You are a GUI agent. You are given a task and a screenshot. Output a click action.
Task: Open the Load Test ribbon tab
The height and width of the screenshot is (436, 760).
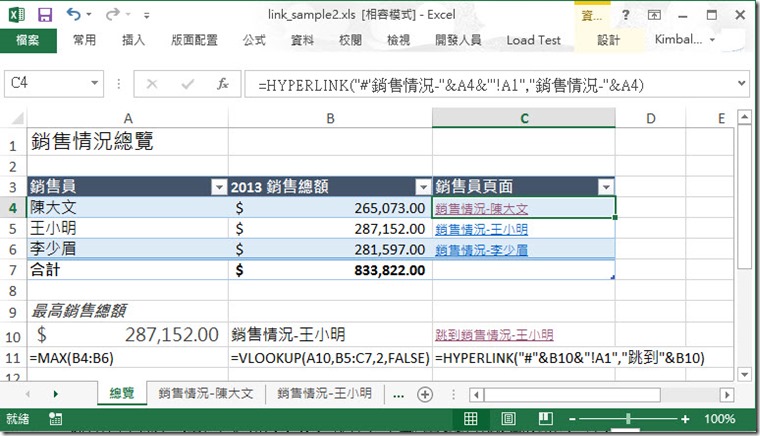point(534,40)
